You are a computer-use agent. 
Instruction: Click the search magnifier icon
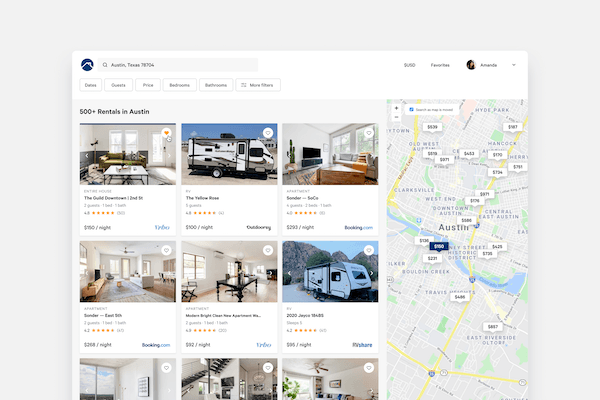coord(105,65)
